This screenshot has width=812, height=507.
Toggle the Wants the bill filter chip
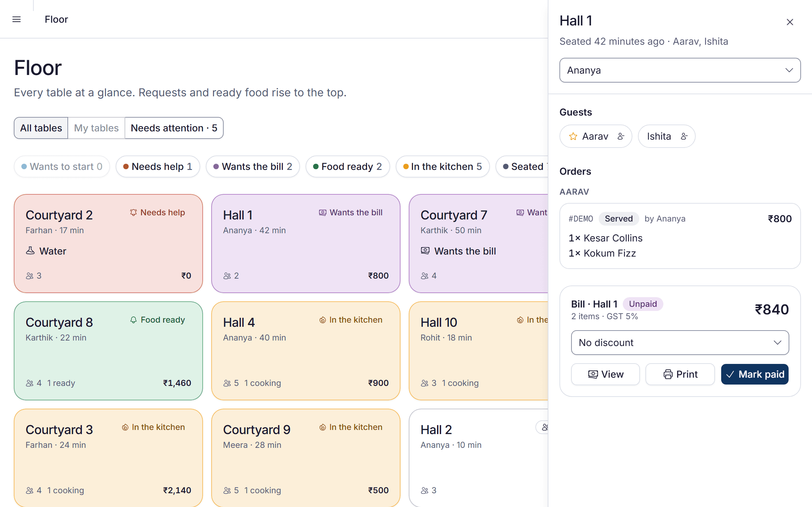point(253,166)
